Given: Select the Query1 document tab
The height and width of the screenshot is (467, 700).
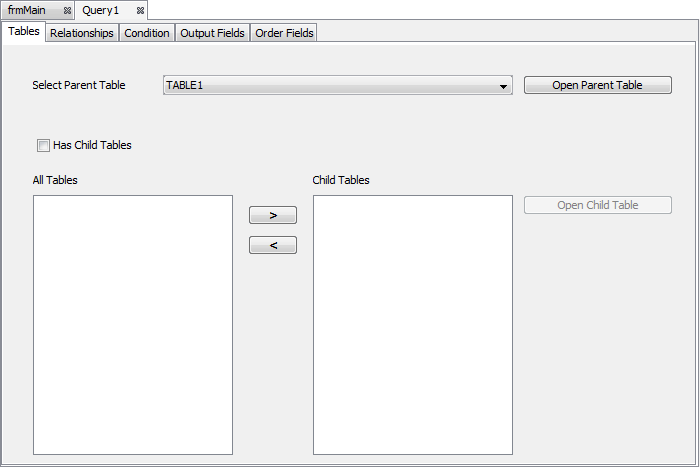Looking at the screenshot, I should tap(101, 10).
